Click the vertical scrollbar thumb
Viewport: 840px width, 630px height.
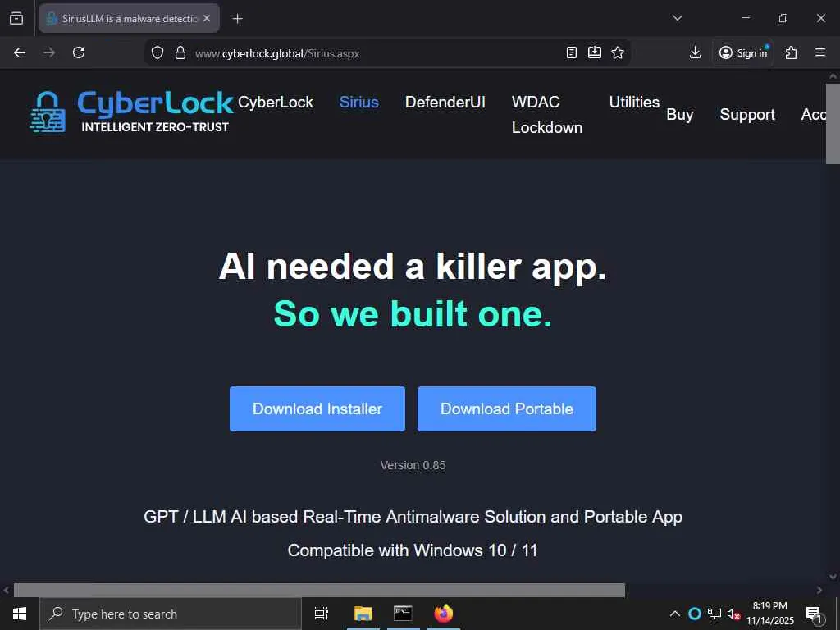(x=833, y=123)
